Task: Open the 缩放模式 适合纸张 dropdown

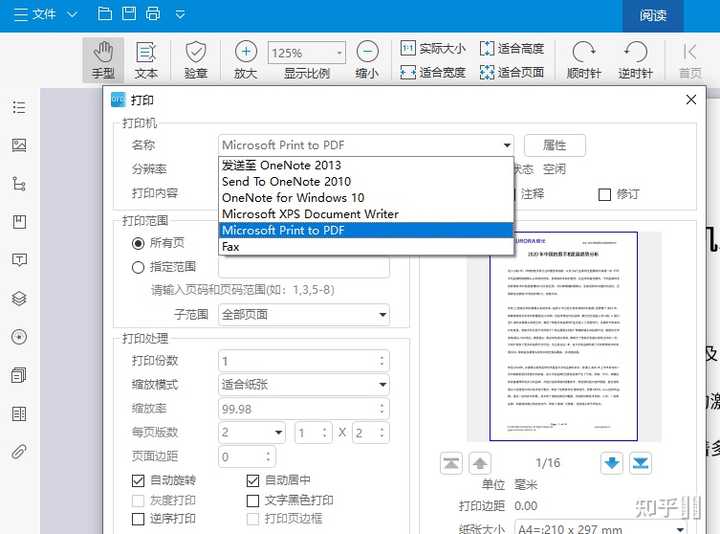Action: [x=304, y=385]
